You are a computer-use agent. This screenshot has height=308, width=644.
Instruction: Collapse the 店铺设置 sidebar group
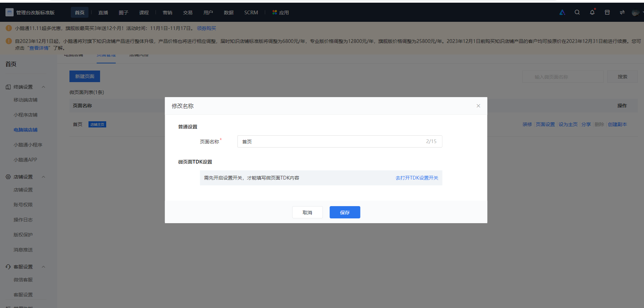pos(43,177)
